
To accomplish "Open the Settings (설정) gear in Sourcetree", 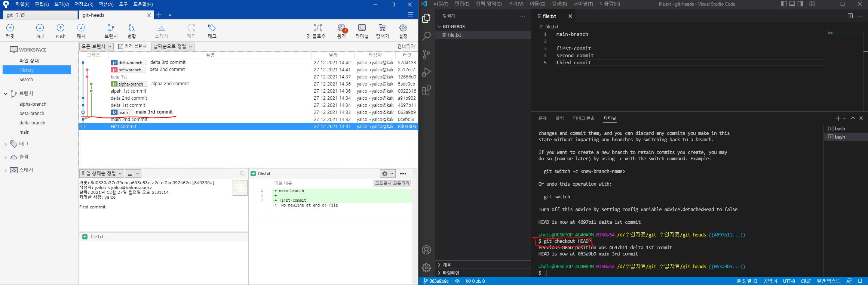I will [403, 31].
